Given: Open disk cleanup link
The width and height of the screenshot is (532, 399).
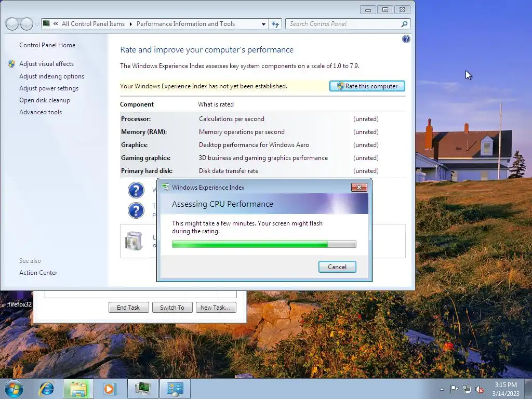Looking at the screenshot, I should [45, 100].
